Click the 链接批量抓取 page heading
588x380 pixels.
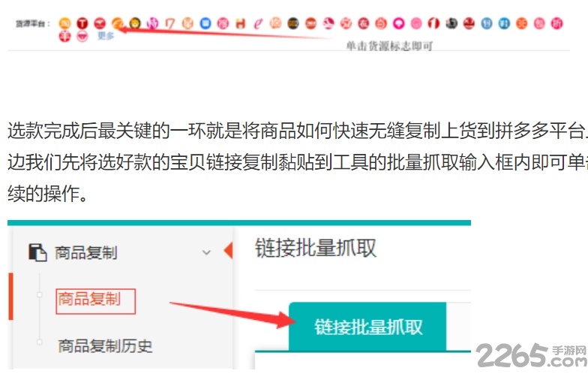(315, 248)
